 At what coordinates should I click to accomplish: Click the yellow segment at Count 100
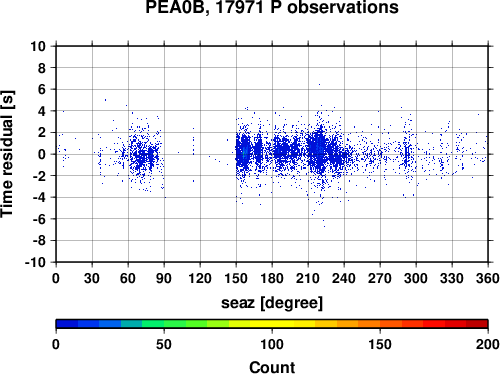(x=272, y=324)
